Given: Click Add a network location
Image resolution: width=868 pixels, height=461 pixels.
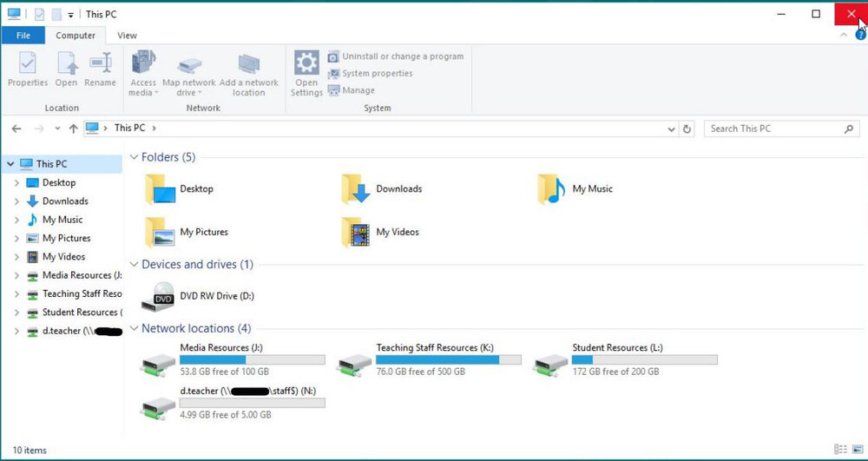Looking at the screenshot, I should (x=249, y=74).
